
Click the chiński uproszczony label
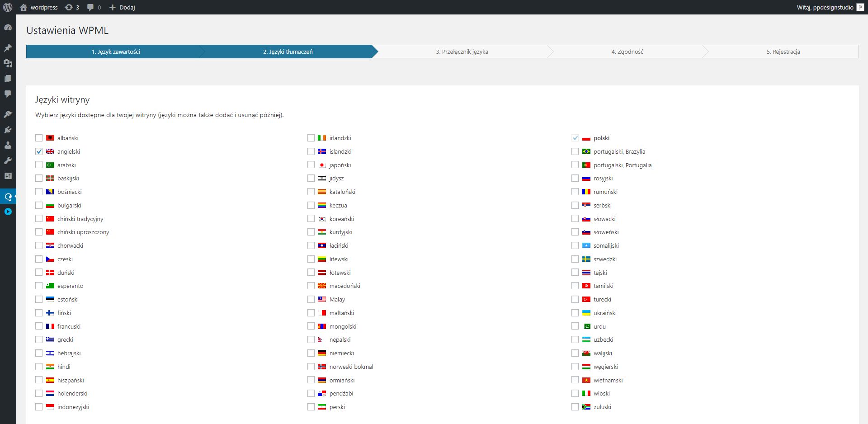click(x=83, y=232)
